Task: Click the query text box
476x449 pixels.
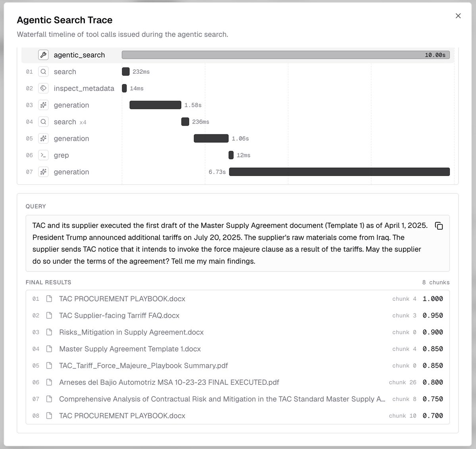Action: [x=238, y=243]
